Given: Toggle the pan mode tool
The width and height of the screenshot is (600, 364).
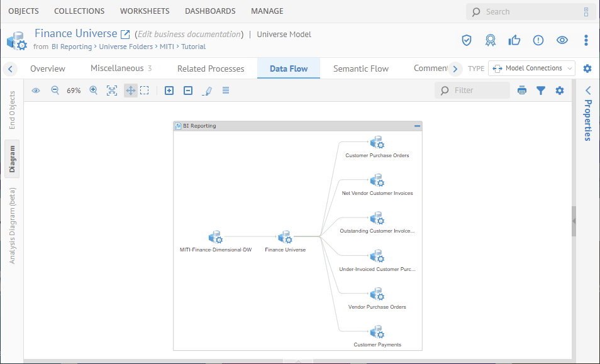Looking at the screenshot, I should pyautogui.click(x=131, y=91).
